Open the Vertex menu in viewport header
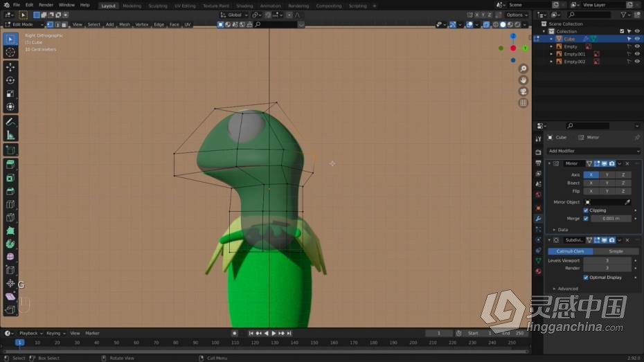This screenshot has height=362, width=644. click(x=142, y=25)
